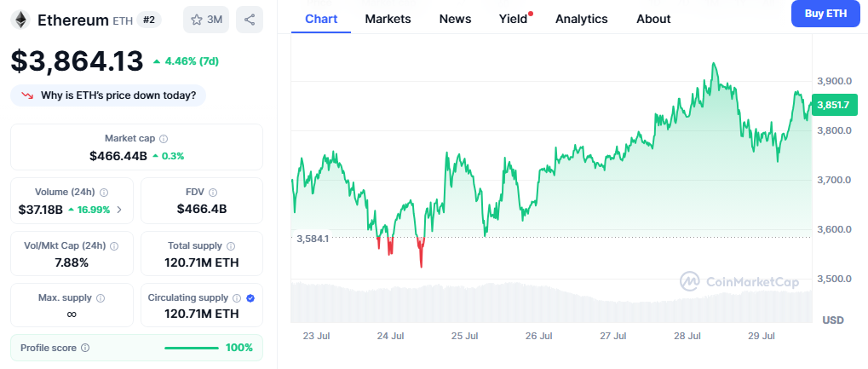Click the share icon button

click(x=249, y=20)
